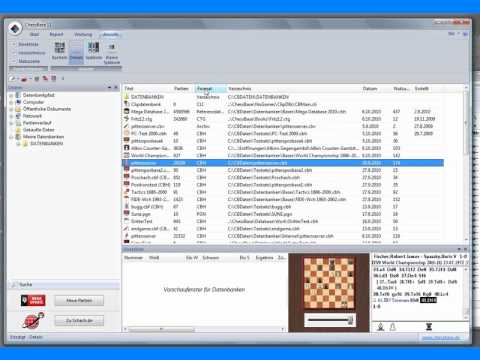The height and width of the screenshot is (360, 480).
Task: Click the database list vertical scrollbar
Action: pyautogui.click(x=466, y=163)
